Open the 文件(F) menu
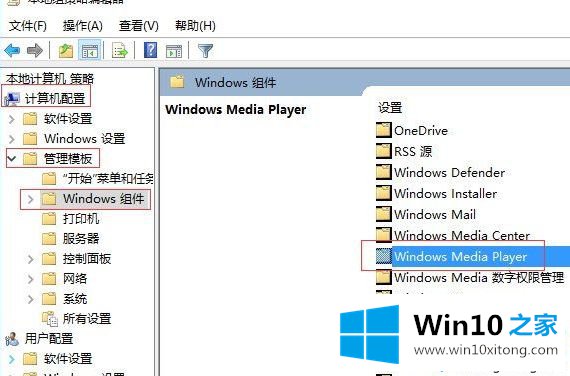 tap(28, 26)
